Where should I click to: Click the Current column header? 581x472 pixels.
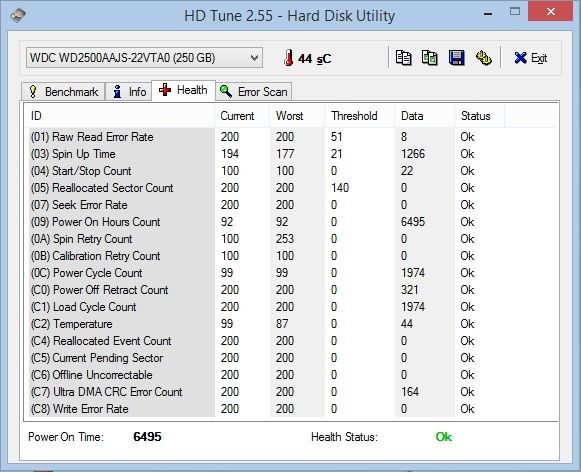click(x=242, y=116)
